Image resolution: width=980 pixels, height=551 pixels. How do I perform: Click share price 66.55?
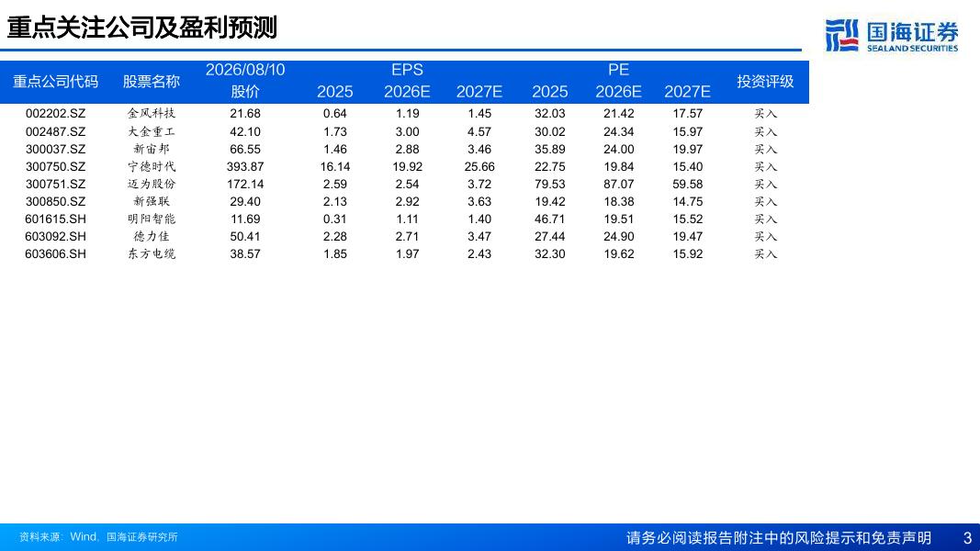[245, 150]
